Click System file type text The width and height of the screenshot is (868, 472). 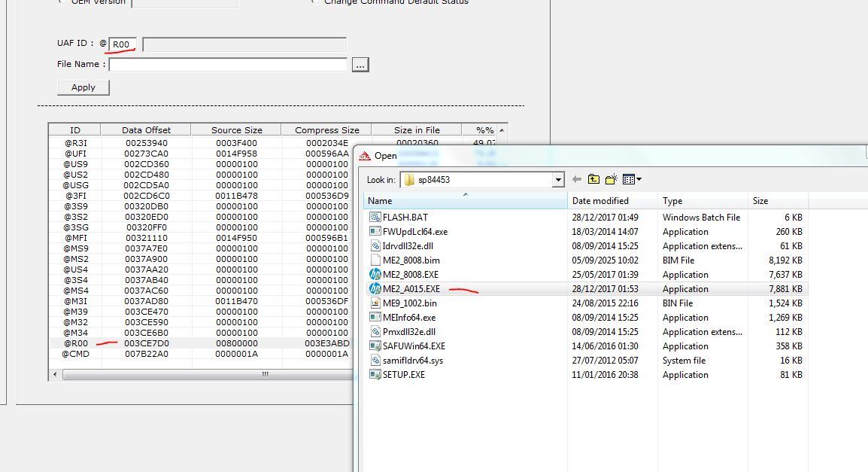click(684, 361)
